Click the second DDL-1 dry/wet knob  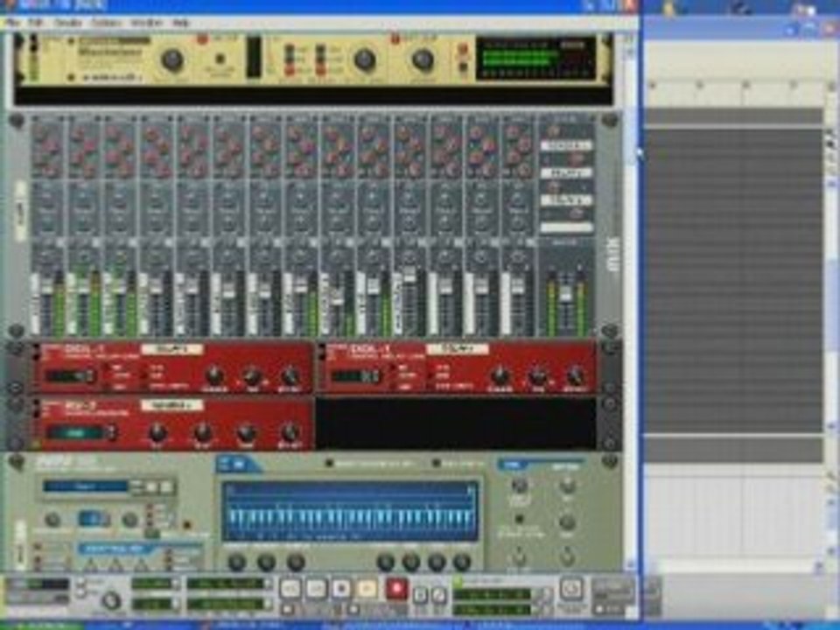576,376
